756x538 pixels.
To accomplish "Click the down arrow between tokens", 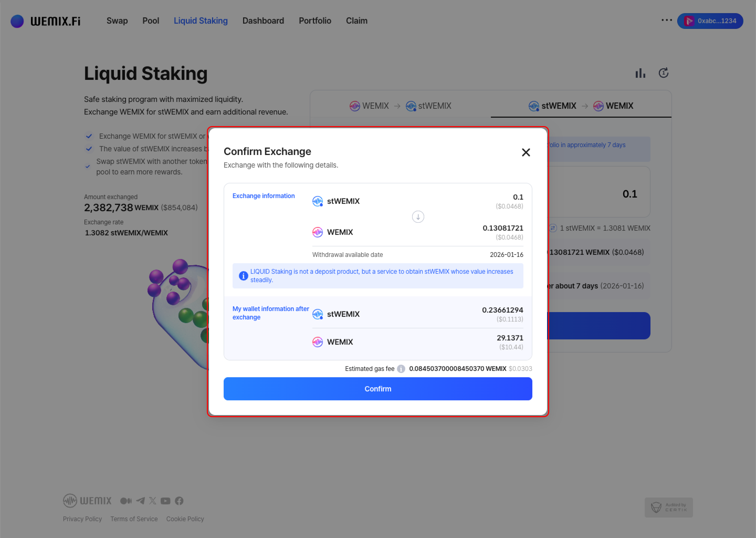I will tap(418, 217).
